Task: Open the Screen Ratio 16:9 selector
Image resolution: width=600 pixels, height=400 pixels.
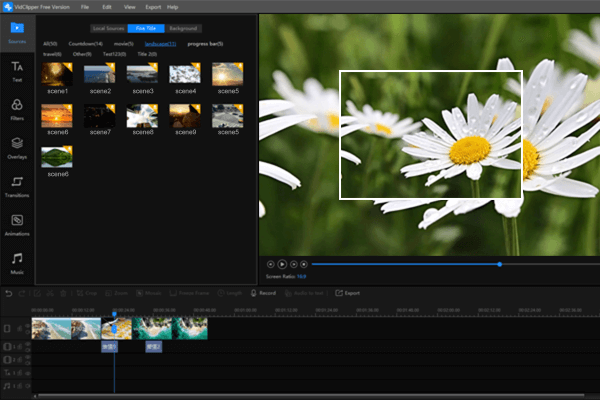Action: tap(301, 276)
